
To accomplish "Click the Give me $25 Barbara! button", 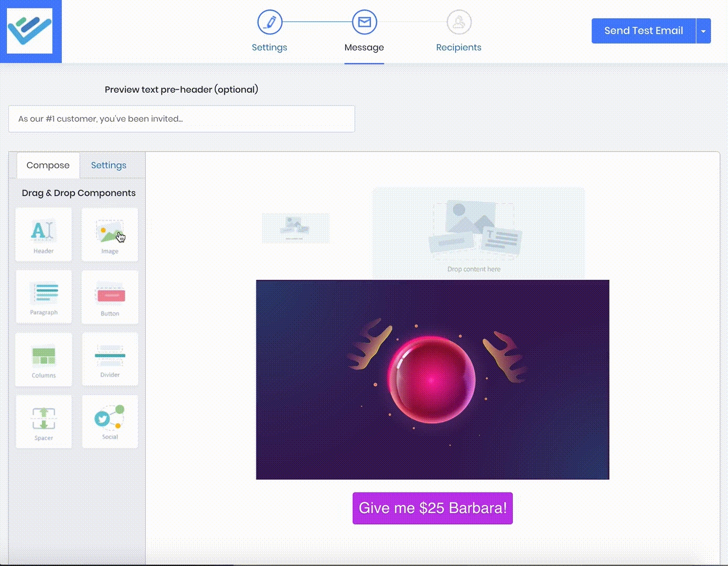I will coord(433,508).
